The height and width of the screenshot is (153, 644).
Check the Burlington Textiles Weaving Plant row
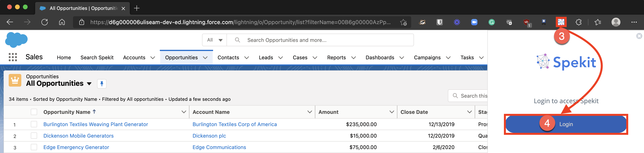[34, 124]
